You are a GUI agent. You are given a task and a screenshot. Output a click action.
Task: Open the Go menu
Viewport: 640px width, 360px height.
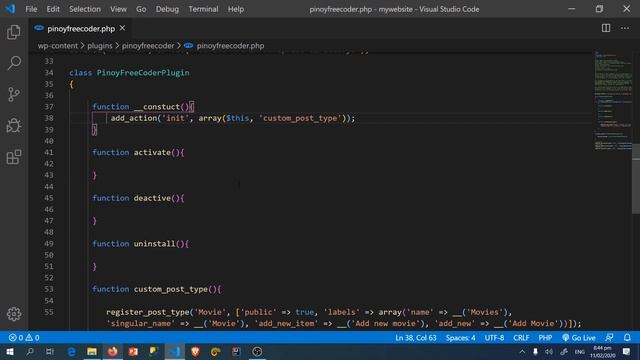pos(141,9)
